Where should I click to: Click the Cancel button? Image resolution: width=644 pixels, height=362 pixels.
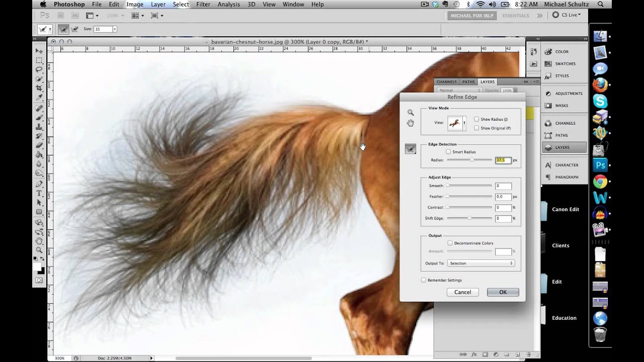[463, 292]
